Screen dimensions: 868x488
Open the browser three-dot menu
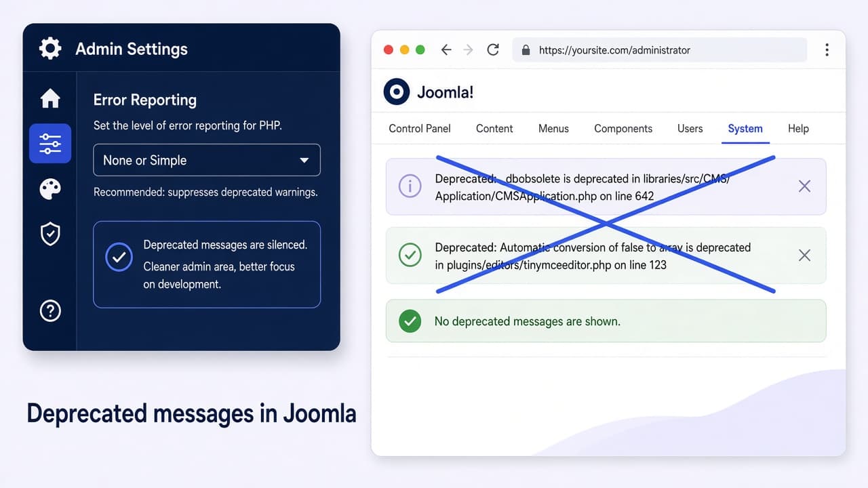click(x=827, y=50)
